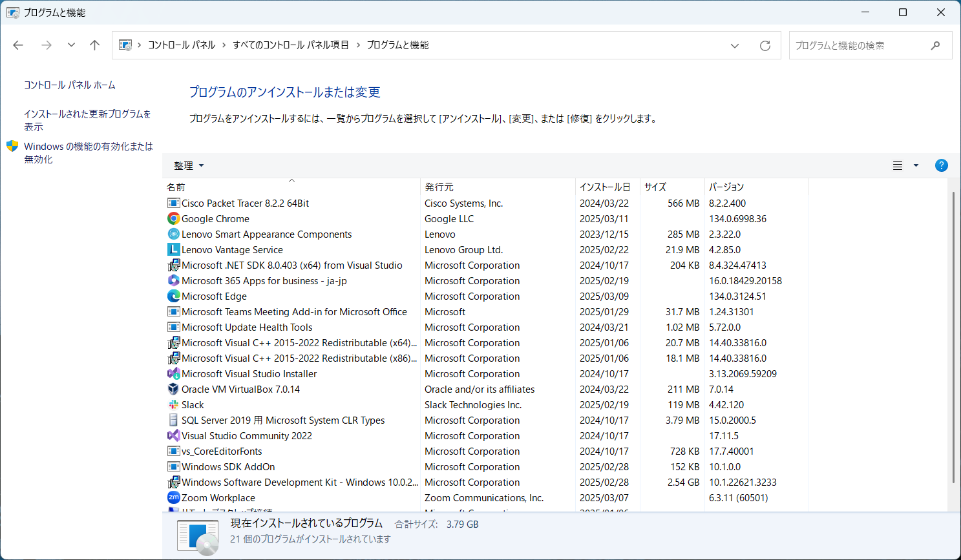Click the Visual C++ Redistributable (x64) icon
This screenshot has width=961, height=560.
click(x=173, y=343)
